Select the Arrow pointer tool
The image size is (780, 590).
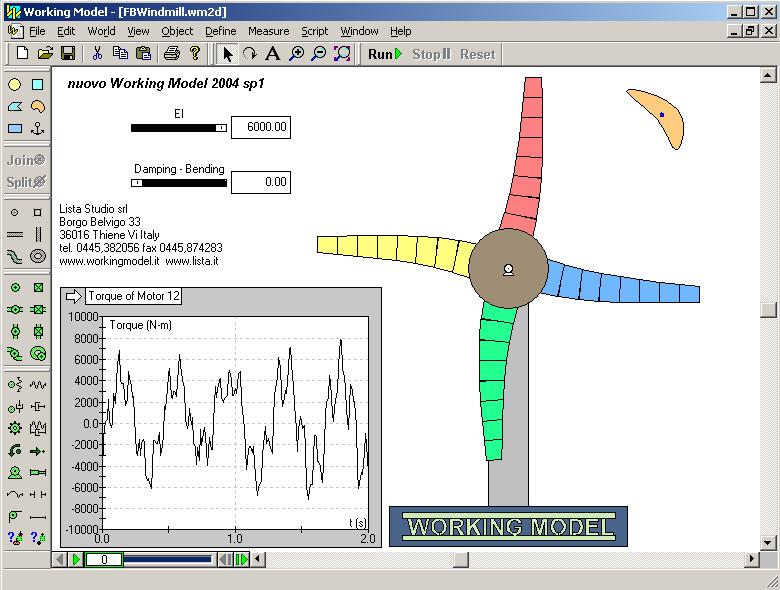pyautogui.click(x=227, y=54)
